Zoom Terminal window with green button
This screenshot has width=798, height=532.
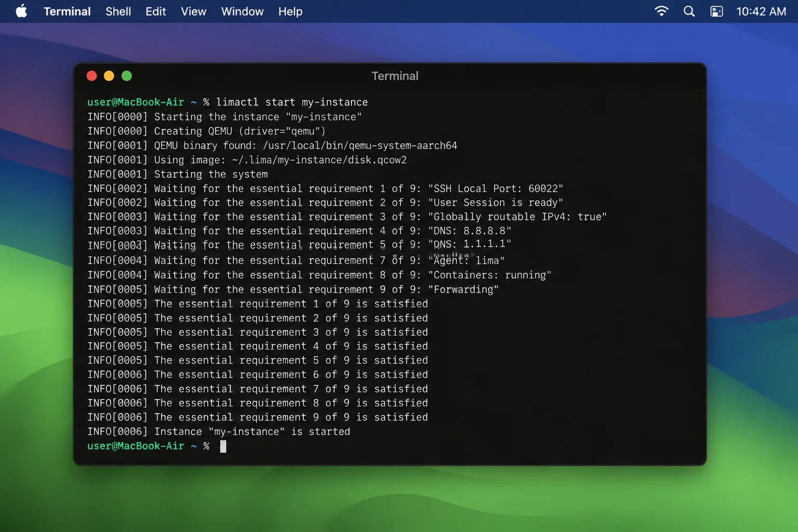click(x=127, y=76)
